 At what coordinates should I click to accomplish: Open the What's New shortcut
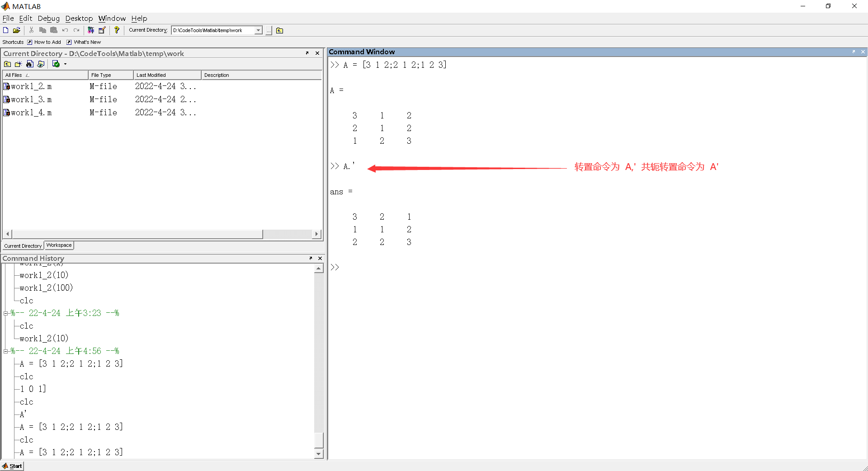pyautogui.click(x=84, y=42)
